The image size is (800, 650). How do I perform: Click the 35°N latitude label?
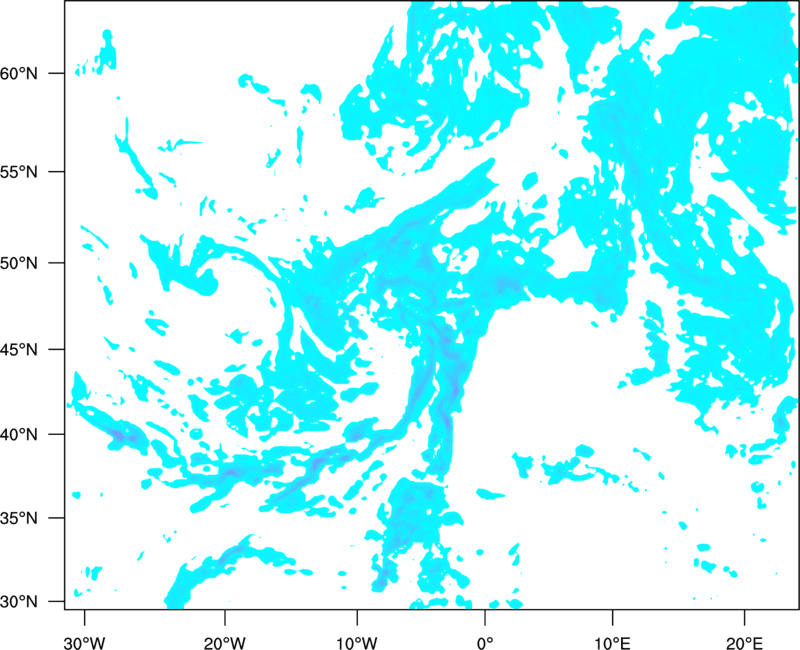point(19,518)
